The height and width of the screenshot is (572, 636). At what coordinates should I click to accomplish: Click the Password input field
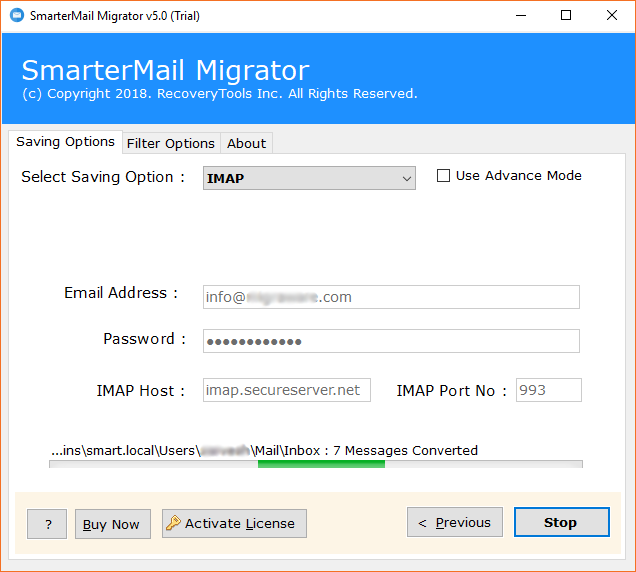coord(391,341)
